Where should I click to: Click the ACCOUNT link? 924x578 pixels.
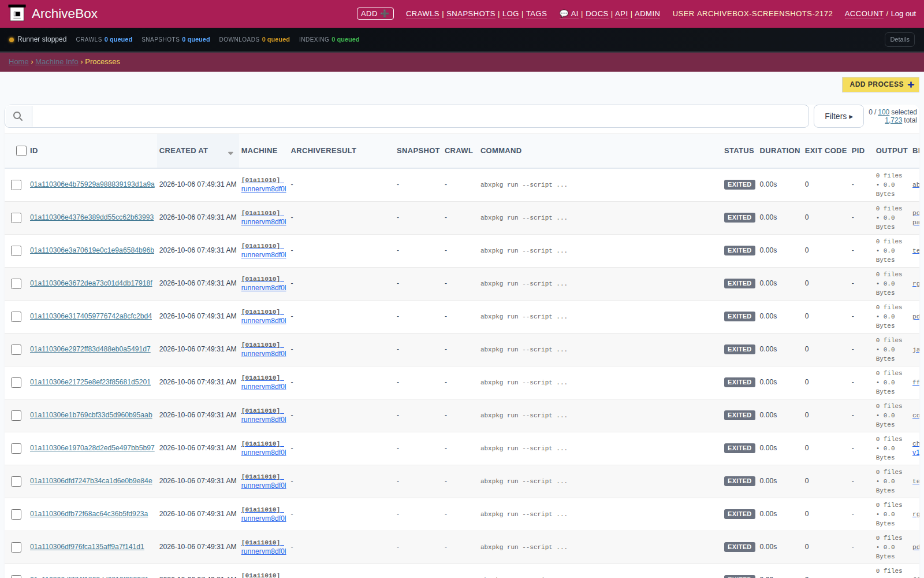pos(864,14)
